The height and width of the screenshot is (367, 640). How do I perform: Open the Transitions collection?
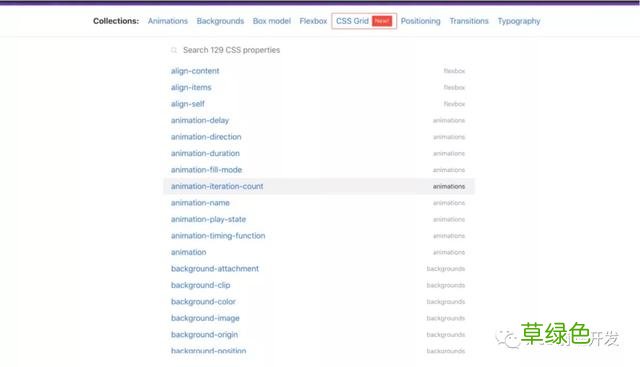(469, 21)
